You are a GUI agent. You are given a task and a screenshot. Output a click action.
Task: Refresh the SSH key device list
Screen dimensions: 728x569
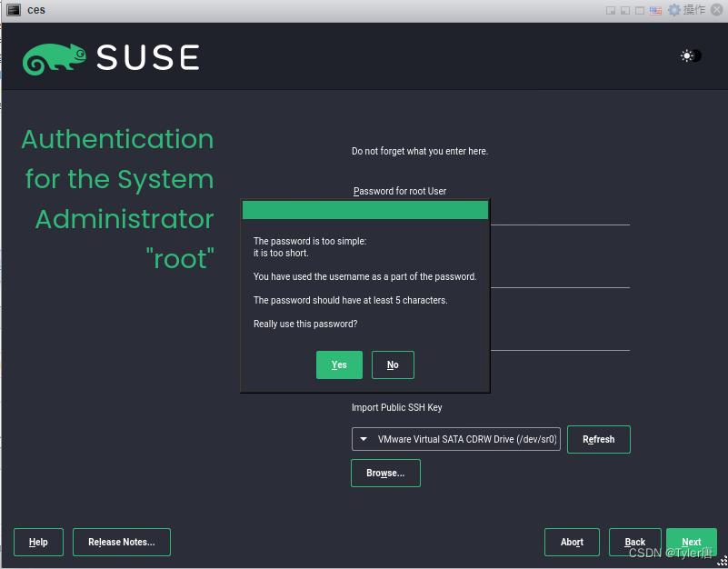tap(598, 439)
